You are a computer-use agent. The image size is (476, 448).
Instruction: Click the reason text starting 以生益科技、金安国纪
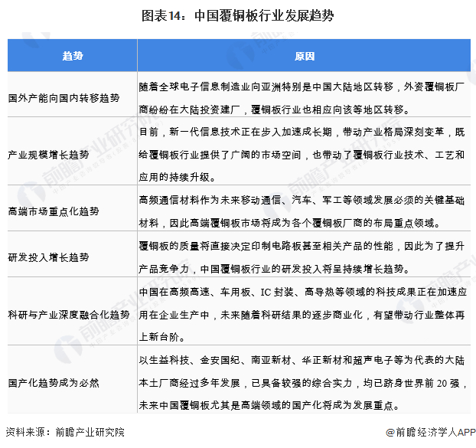[x=302, y=383]
